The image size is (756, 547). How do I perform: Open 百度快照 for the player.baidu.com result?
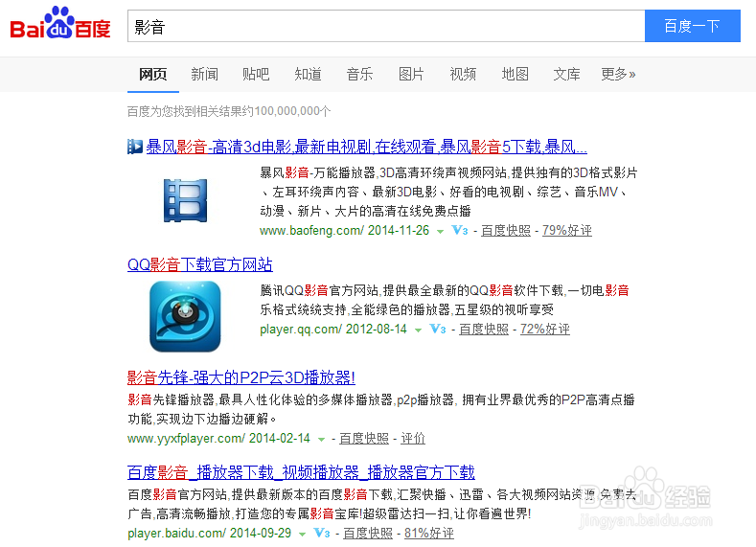(368, 533)
